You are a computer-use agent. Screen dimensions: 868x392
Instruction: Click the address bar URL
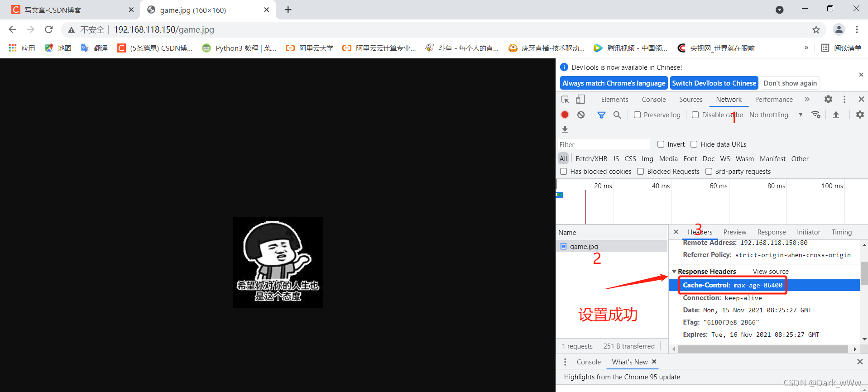pos(164,29)
